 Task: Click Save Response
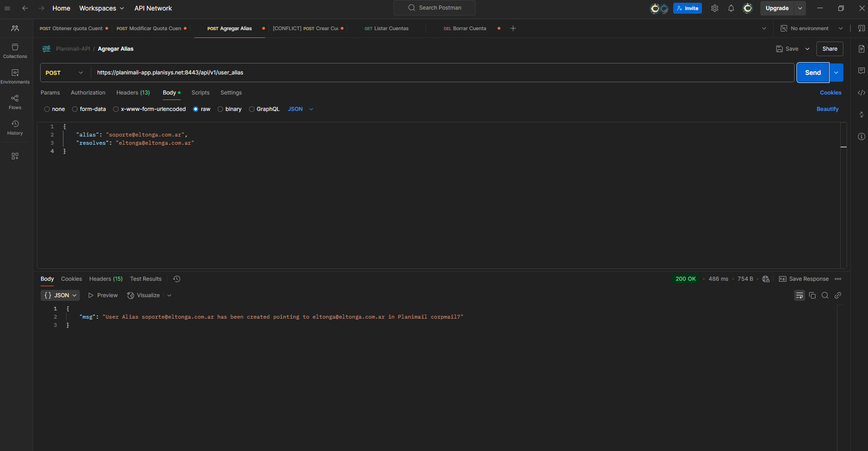pyautogui.click(x=804, y=279)
